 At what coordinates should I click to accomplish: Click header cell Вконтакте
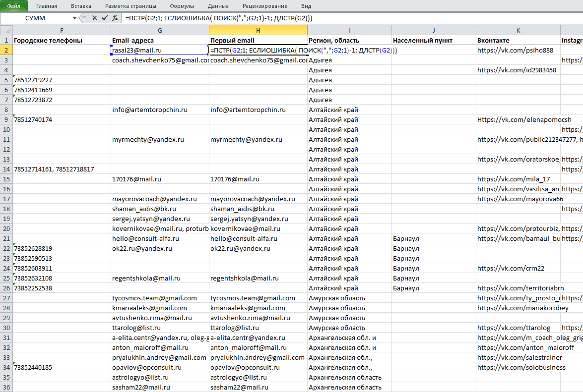(518, 41)
